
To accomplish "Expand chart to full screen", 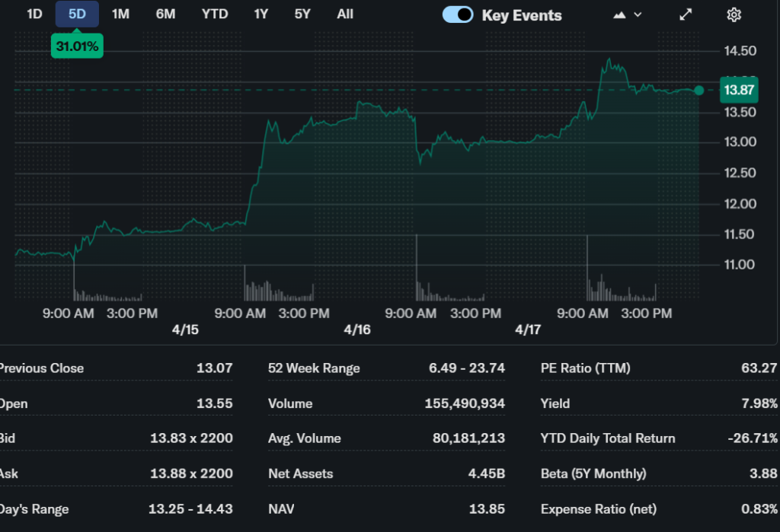I will 686,14.
